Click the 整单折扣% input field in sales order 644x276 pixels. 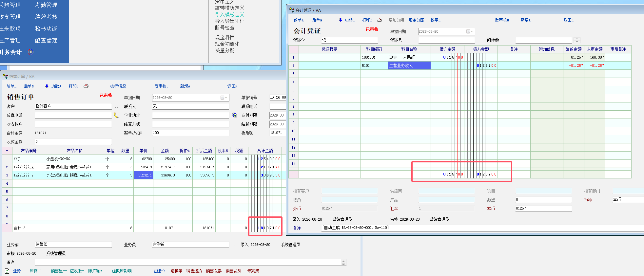[190, 133]
